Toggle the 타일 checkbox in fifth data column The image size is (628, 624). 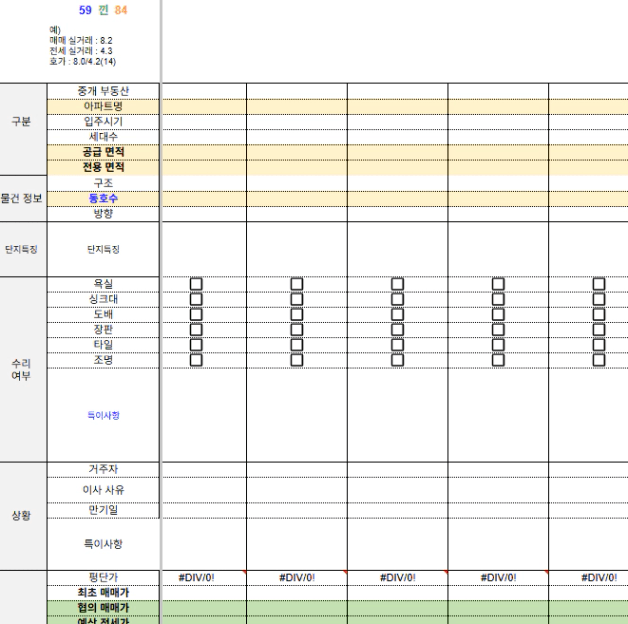click(599, 345)
